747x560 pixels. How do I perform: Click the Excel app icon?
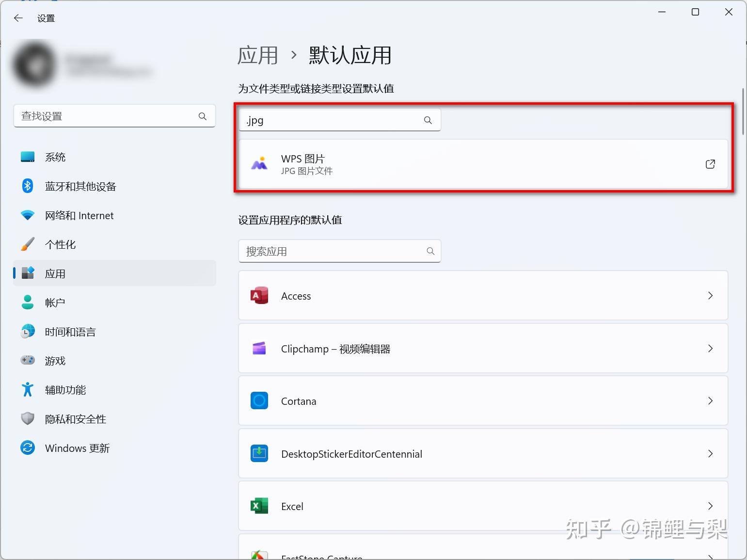point(259,506)
